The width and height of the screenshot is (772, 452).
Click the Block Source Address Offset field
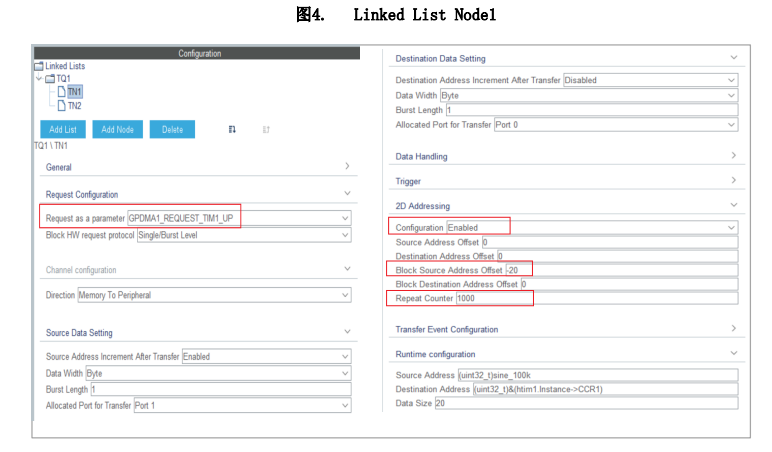click(622, 270)
